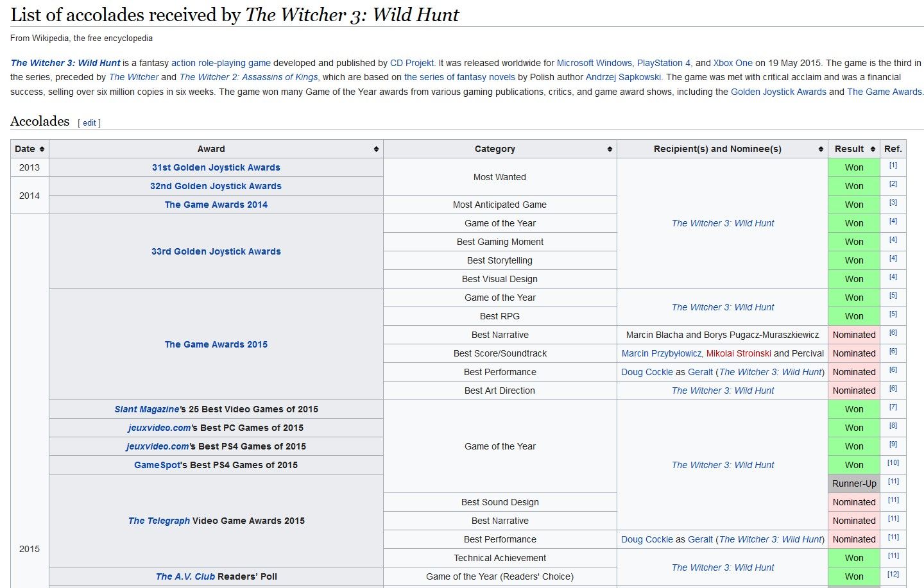Click the '2014' date cell
Screen dimensions: 924x588
(30, 196)
